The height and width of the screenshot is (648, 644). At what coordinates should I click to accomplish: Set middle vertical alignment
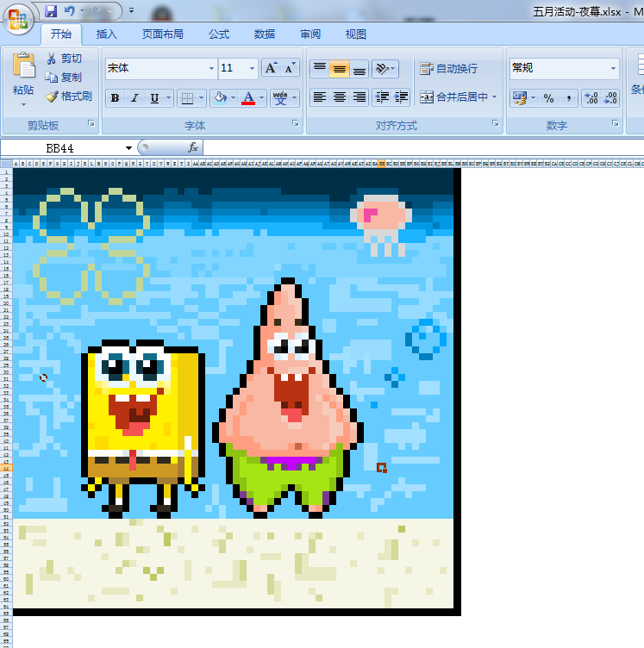pyautogui.click(x=340, y=69)
